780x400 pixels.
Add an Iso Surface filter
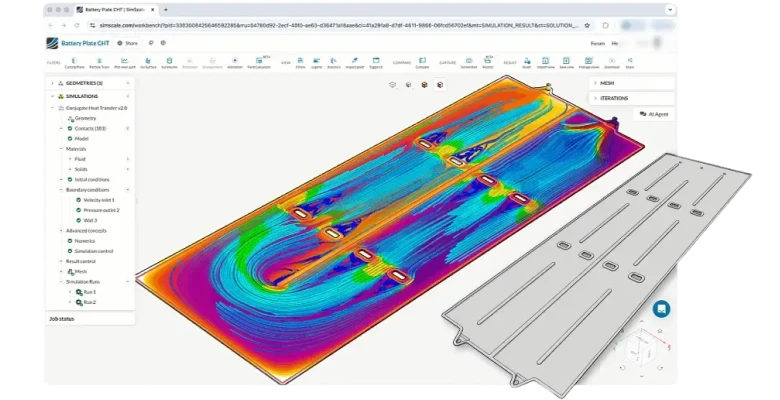pos(148,63)
